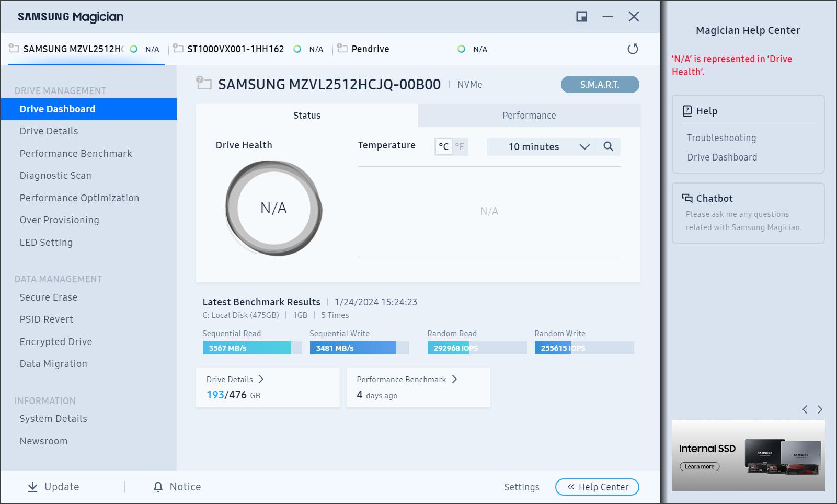Click the green health circle beside Pendrive
The width and height of the screenshot is (837, 504).
click(461, 49)
